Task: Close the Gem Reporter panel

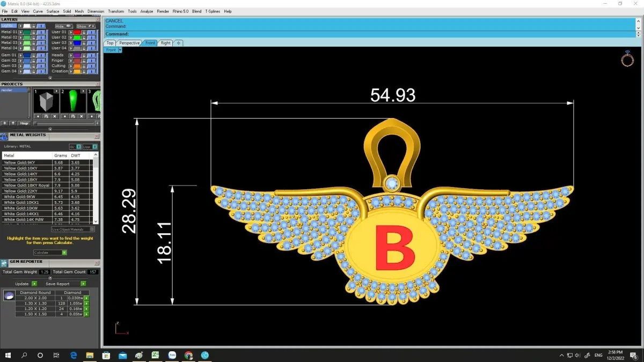Action: (97, 263)
